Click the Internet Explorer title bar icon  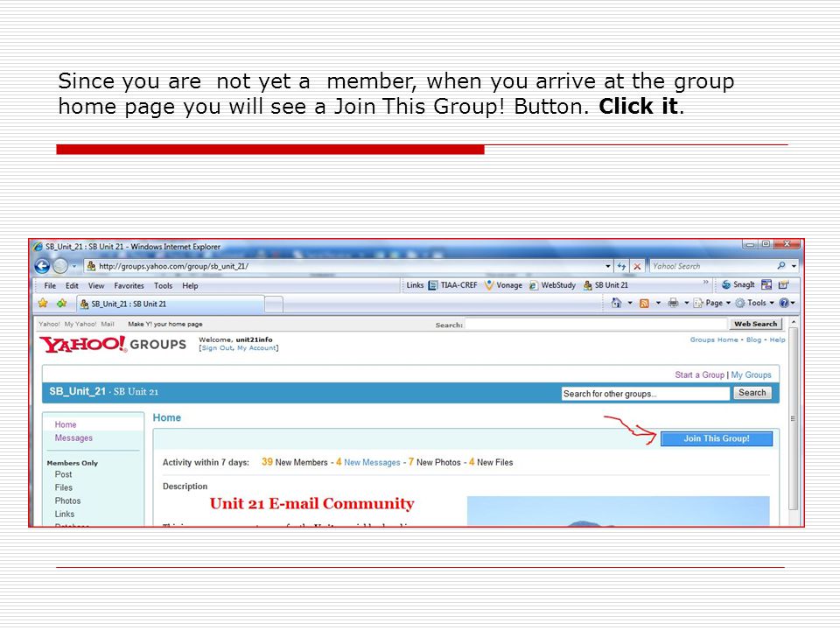pyautogui.click(x=38, y=247)
